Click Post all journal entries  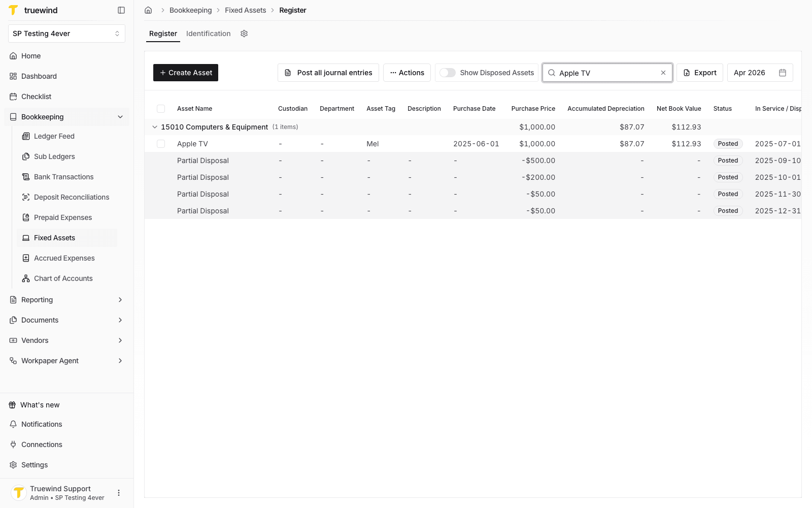click(x=328, y=73)
